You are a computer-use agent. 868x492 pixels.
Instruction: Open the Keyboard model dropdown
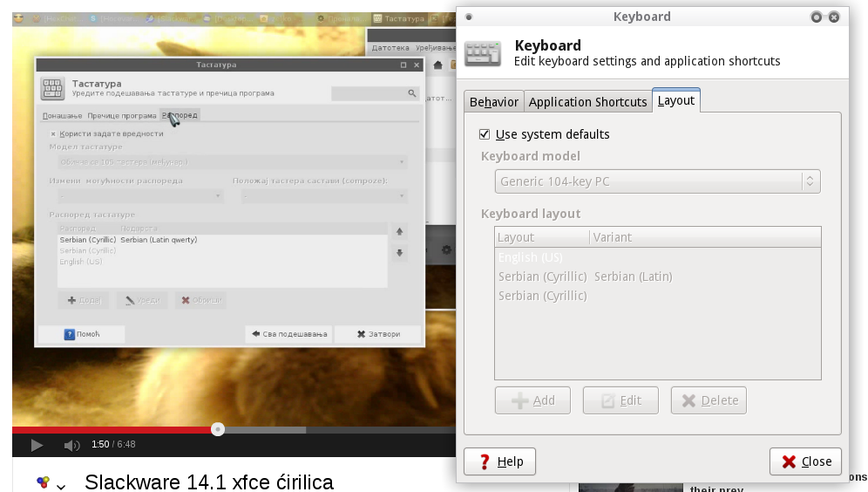(x=658, y=181)
